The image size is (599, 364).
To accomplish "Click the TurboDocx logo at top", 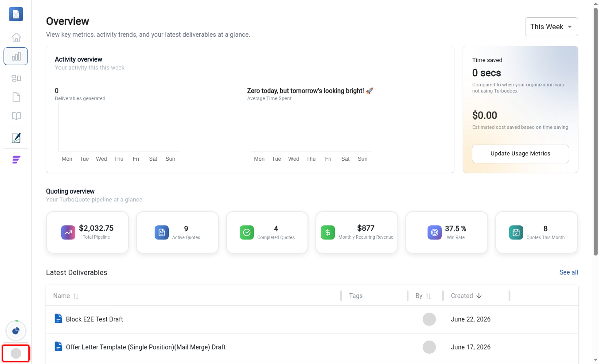I will (x=16, y=14).
